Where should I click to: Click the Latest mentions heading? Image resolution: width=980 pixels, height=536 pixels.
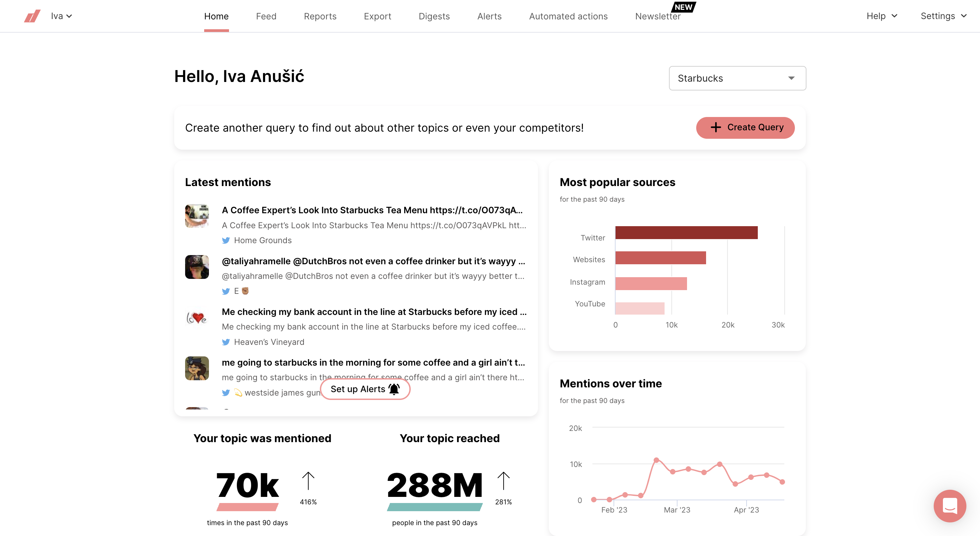point(228,182)
